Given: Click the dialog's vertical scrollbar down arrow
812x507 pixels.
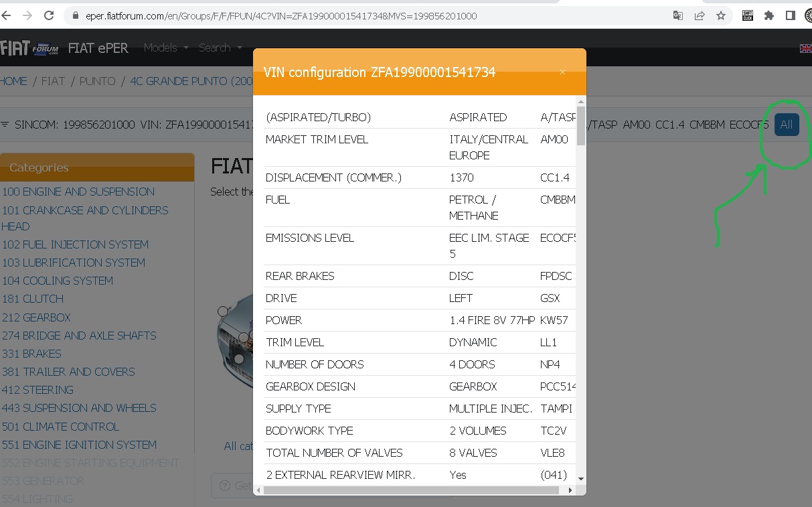Looking at the screenshot, I should click(x=580, y=478).
